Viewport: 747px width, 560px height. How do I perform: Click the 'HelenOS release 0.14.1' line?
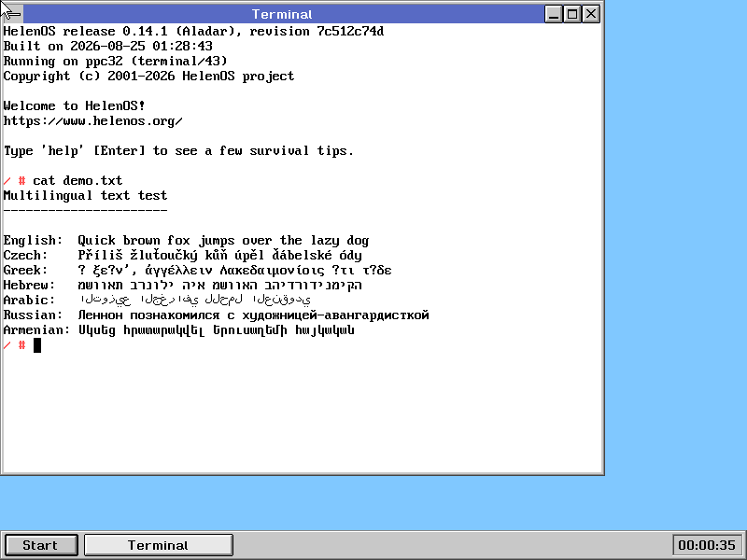193,32
